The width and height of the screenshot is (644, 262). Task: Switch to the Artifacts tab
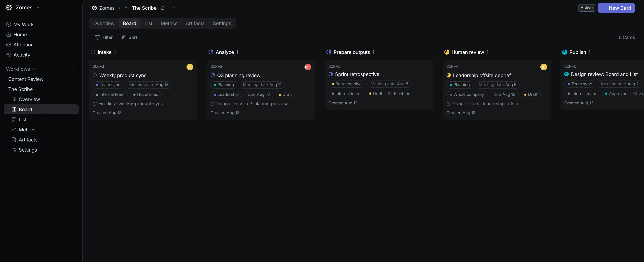click(195, 23)
